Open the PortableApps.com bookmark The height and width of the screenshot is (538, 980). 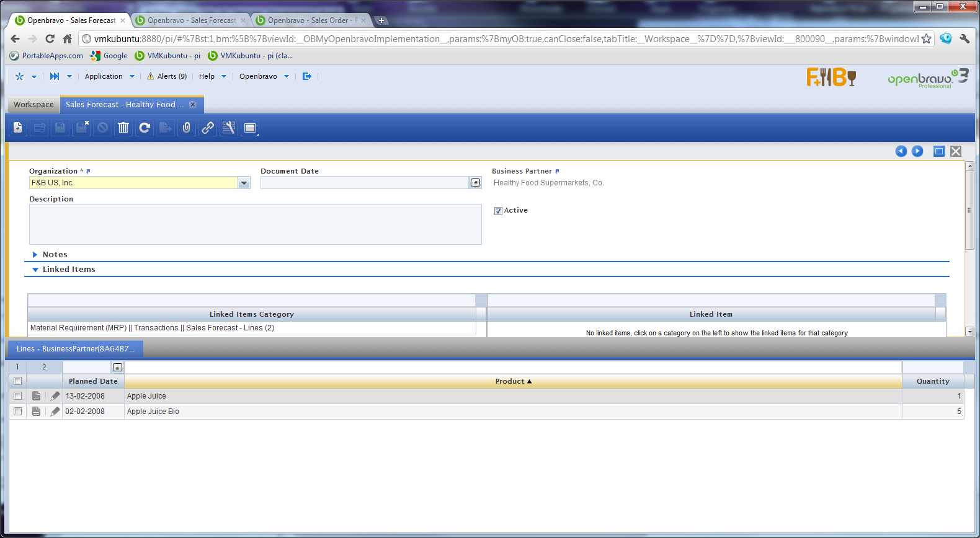(47, 56)
